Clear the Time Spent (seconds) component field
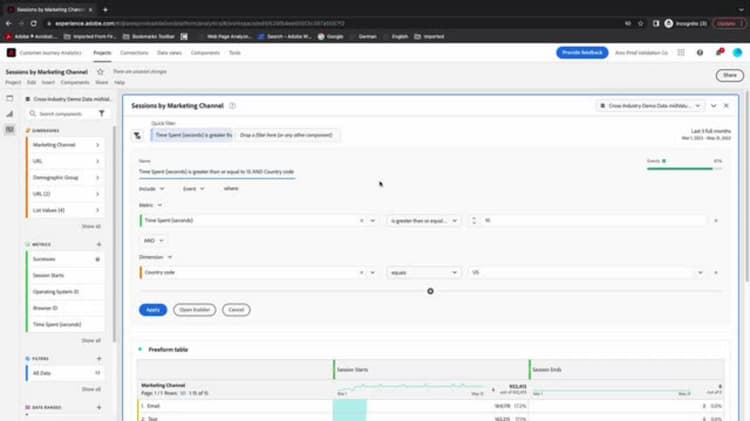 coord(362,221)
